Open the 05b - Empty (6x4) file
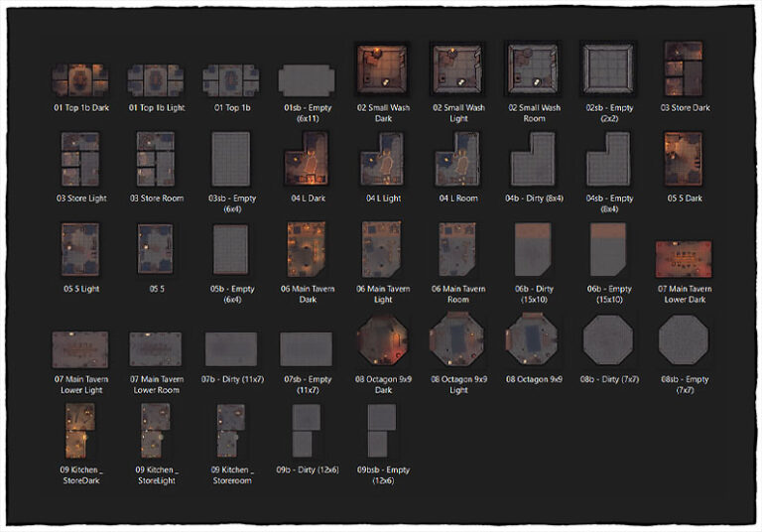Viewport: 762px width, 532px height. (231, 250)
